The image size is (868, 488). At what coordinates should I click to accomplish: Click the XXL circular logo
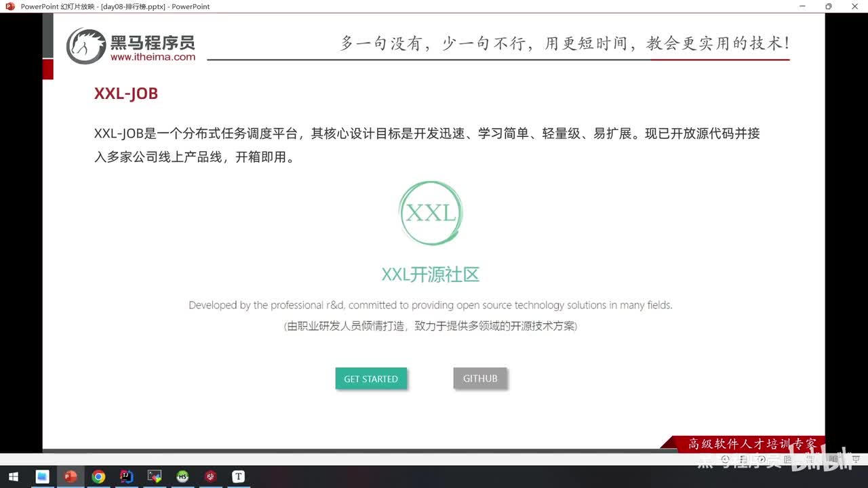click(x=431, y=213)
